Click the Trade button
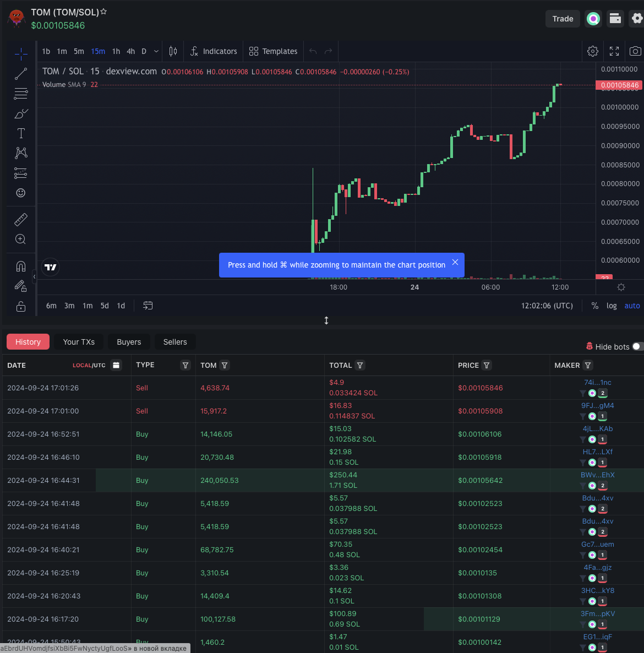This screenshot has width=644, height=653. point(563,19)
